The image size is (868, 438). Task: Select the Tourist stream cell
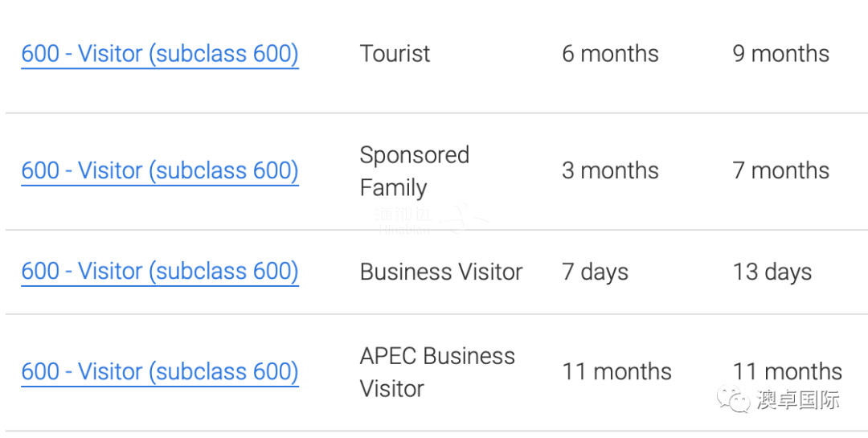pyautogui.click(x=395, y=55)
